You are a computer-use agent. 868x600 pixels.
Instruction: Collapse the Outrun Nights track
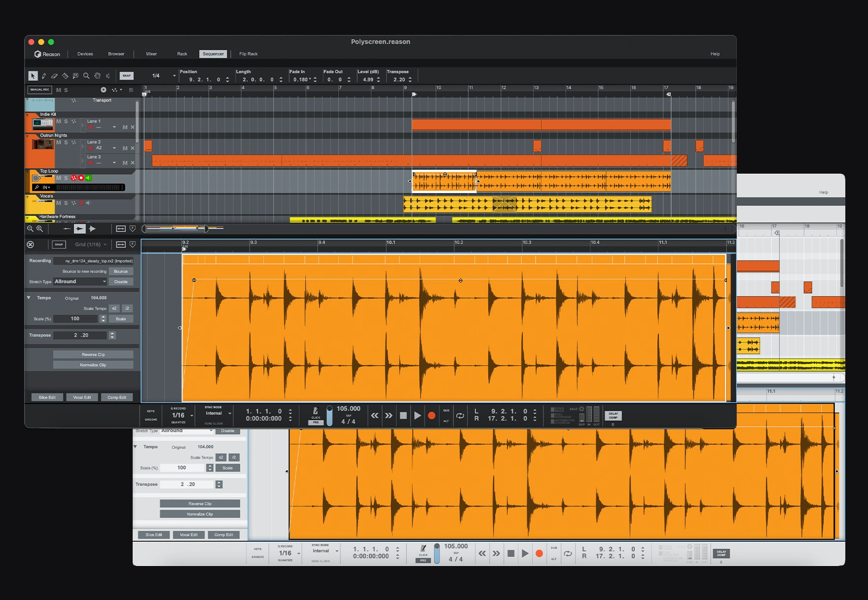pyautogui.click(x=28, y=135)
